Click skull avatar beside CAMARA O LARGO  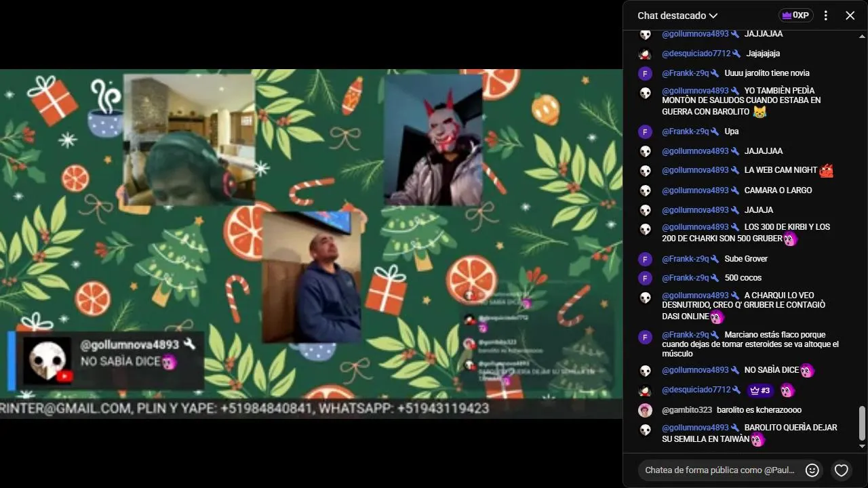point(646,191)
